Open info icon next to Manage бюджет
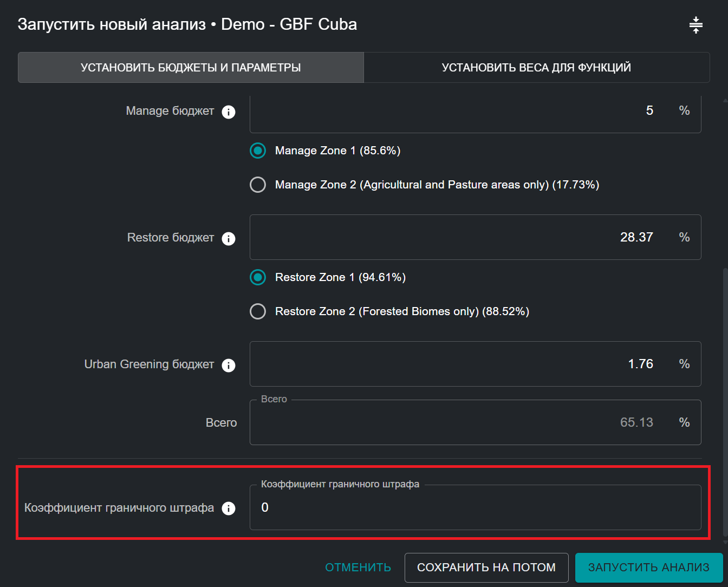 [x=229, y=112]
